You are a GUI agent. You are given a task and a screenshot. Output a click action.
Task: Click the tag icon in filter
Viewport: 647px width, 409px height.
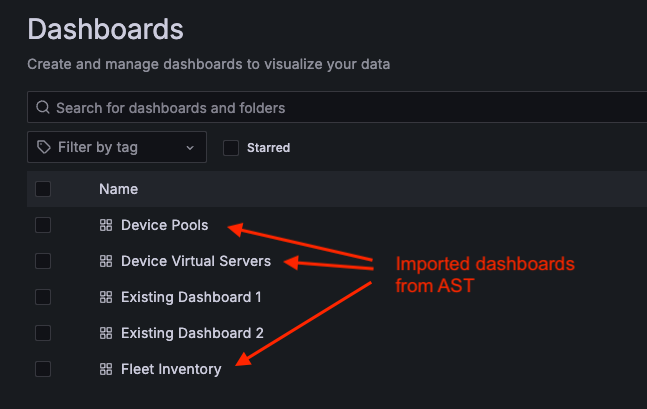click(x=43, y=147)
